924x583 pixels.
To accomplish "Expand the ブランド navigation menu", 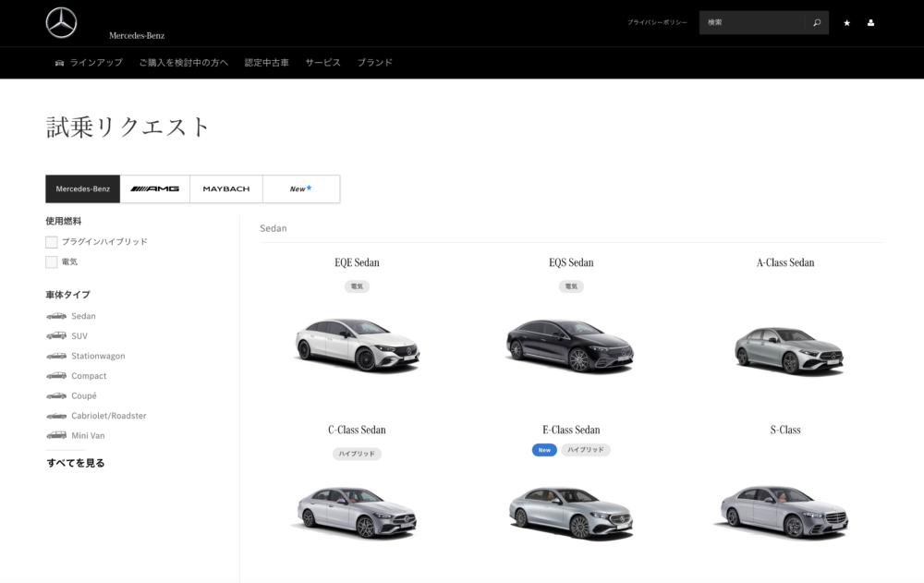I will tap(375, 63).
